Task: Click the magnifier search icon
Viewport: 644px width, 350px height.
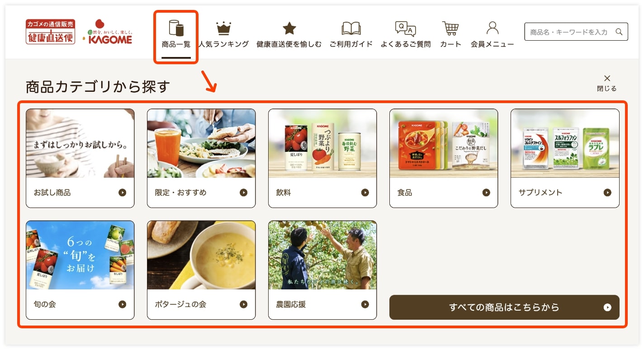Action: pos(619,32)
